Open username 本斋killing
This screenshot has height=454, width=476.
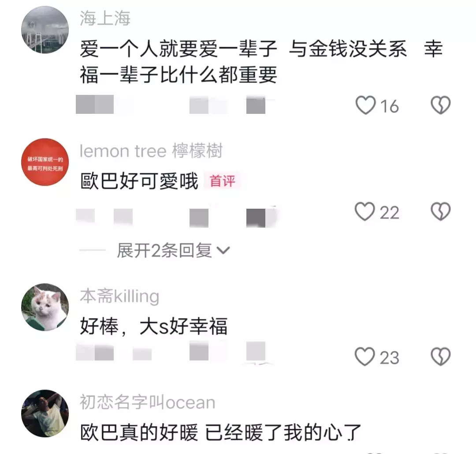click(x=119, y=296)
